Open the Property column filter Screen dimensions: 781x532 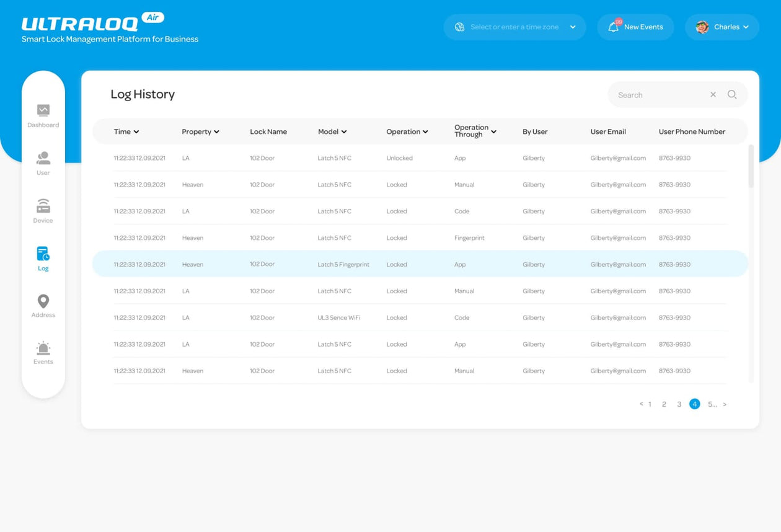tap(200, 131)
